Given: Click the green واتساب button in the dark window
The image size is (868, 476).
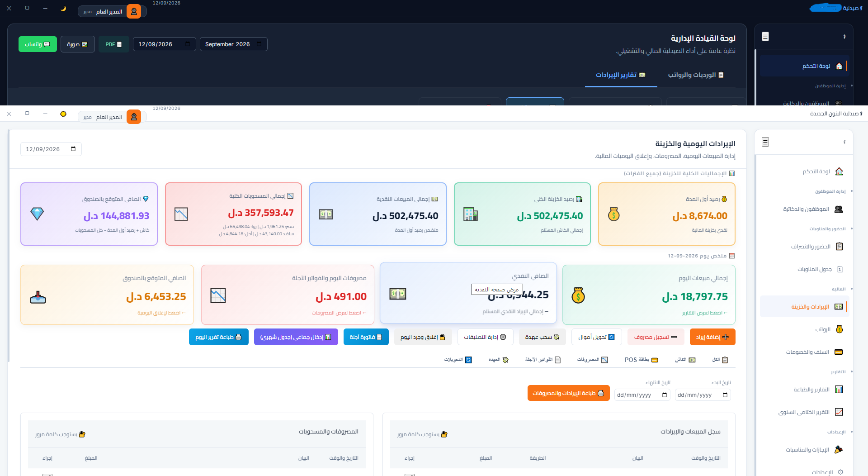Looking at the screenshot, I should (38, 44).
